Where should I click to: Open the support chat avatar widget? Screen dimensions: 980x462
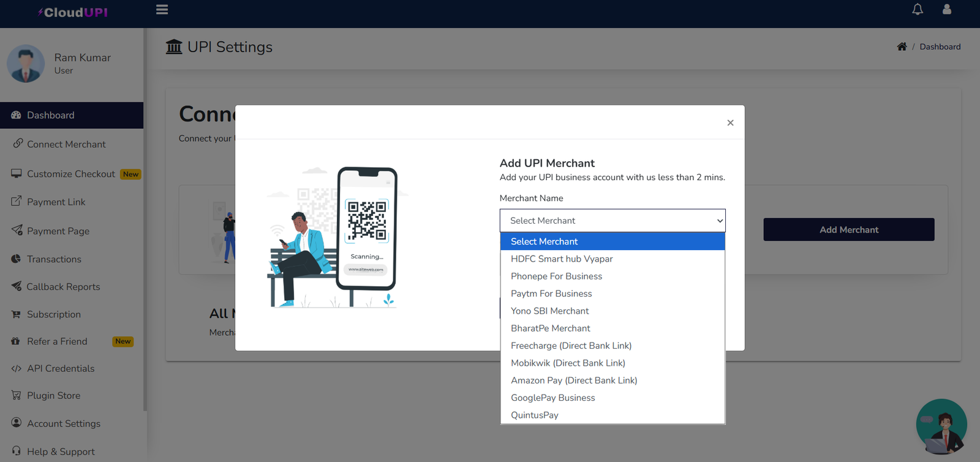pyautogui.click(x=941, y=426)
